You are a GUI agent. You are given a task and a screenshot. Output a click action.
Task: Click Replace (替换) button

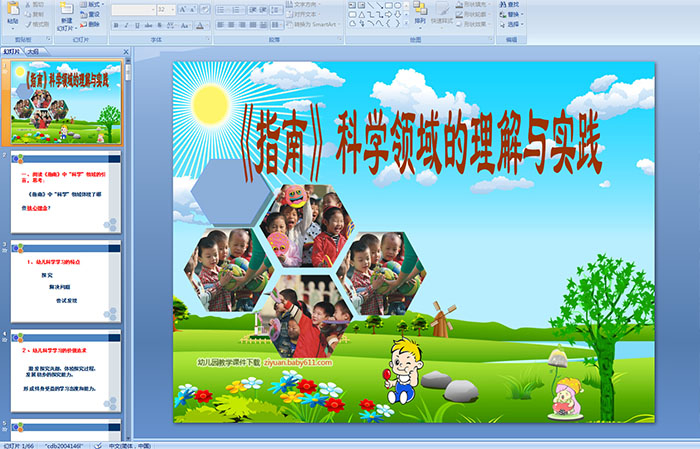512,14
